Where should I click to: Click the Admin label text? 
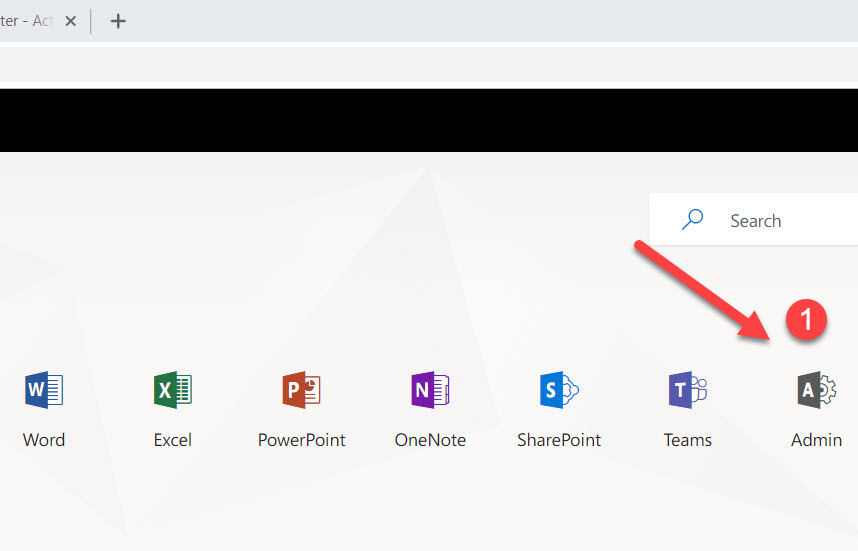(816, 440)
